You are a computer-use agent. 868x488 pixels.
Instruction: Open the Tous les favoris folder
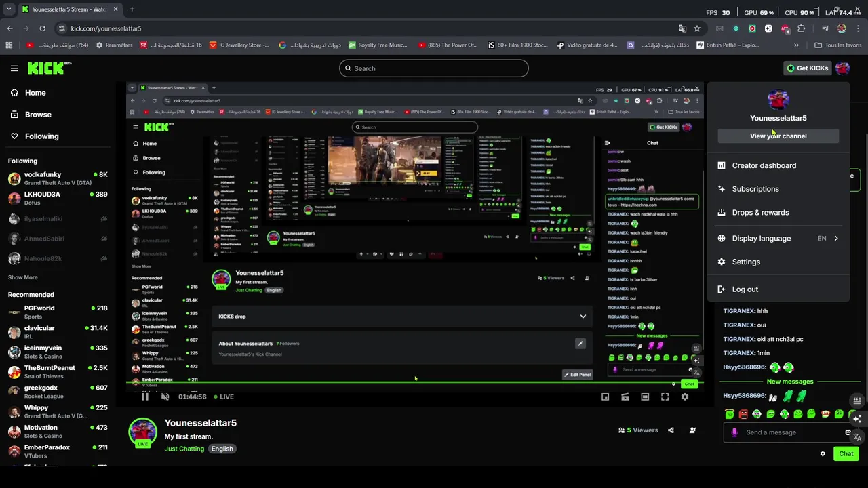coord(838,45)
